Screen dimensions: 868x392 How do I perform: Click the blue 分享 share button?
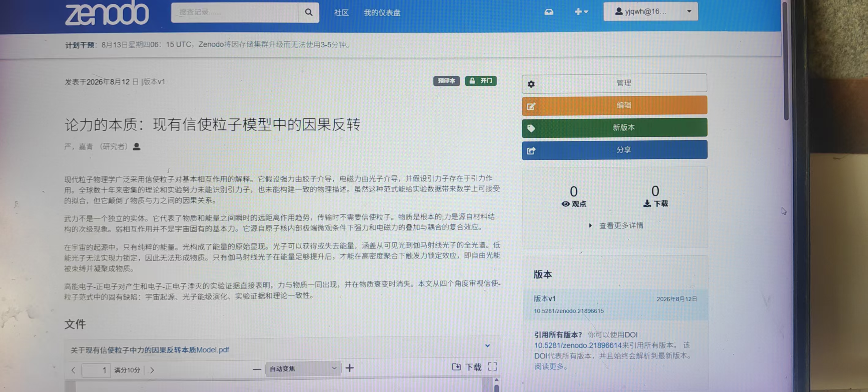click(x=614, y=150)
